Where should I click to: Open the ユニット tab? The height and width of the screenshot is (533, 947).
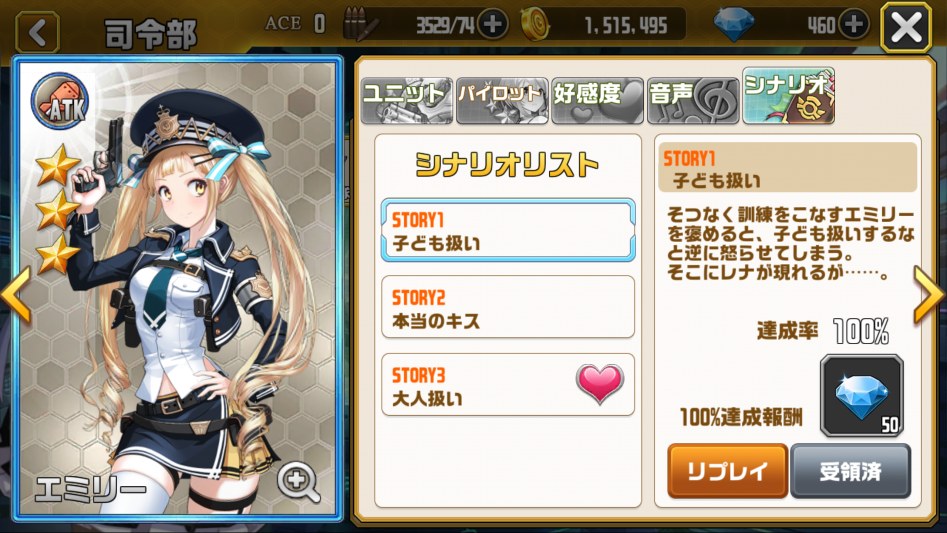406,100
